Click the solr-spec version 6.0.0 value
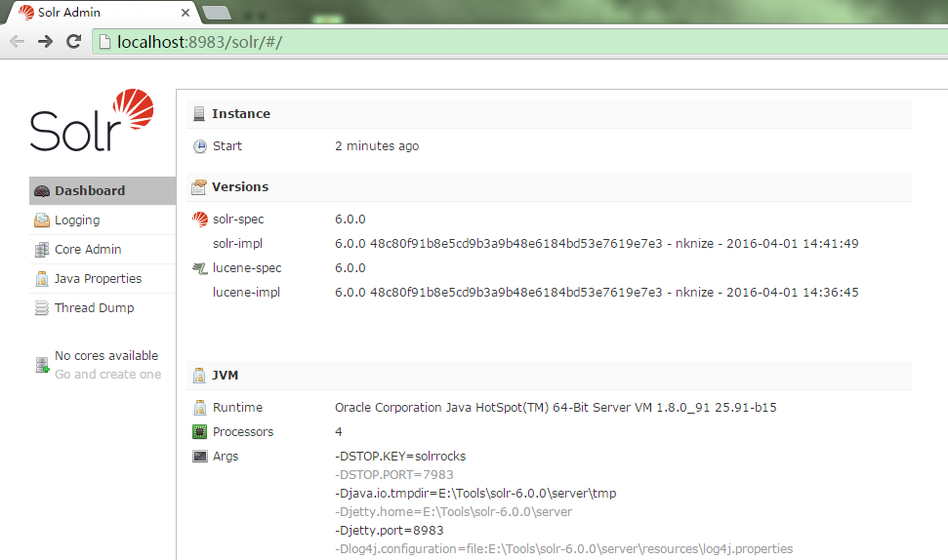Viewport: 948px width, 560px height. click(350, 220)
